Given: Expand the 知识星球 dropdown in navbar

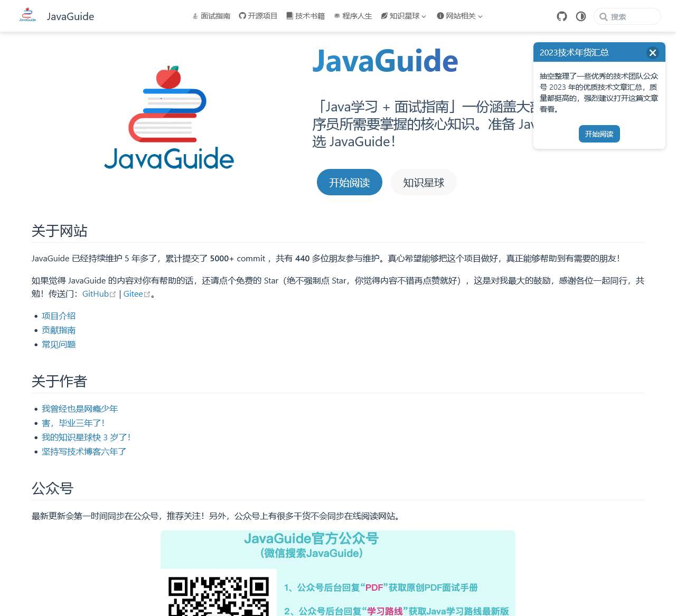Looking at the screenshot, I should (x=403, y=16).
